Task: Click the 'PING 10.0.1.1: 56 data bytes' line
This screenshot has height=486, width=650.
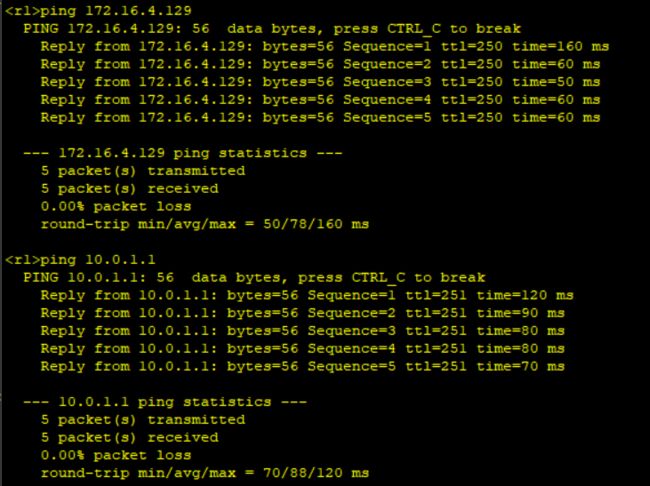Action: tap(254, 277)
